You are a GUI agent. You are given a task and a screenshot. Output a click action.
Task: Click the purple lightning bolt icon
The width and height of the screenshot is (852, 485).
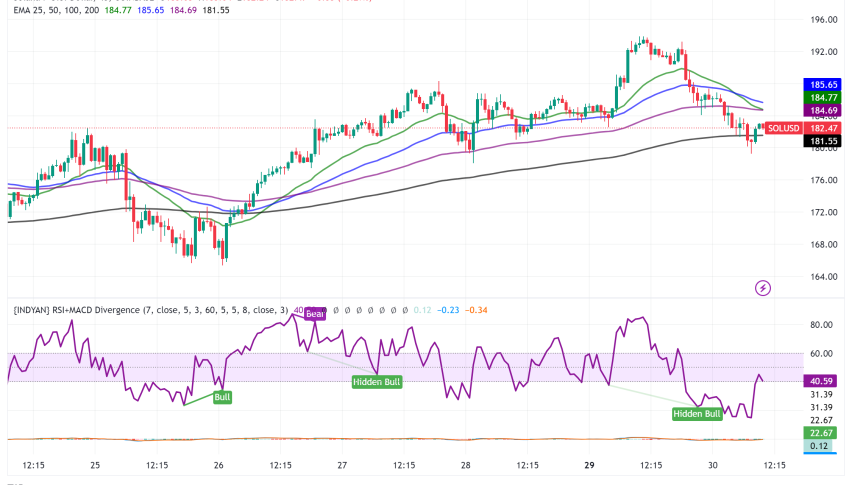(x=763, y=288)
